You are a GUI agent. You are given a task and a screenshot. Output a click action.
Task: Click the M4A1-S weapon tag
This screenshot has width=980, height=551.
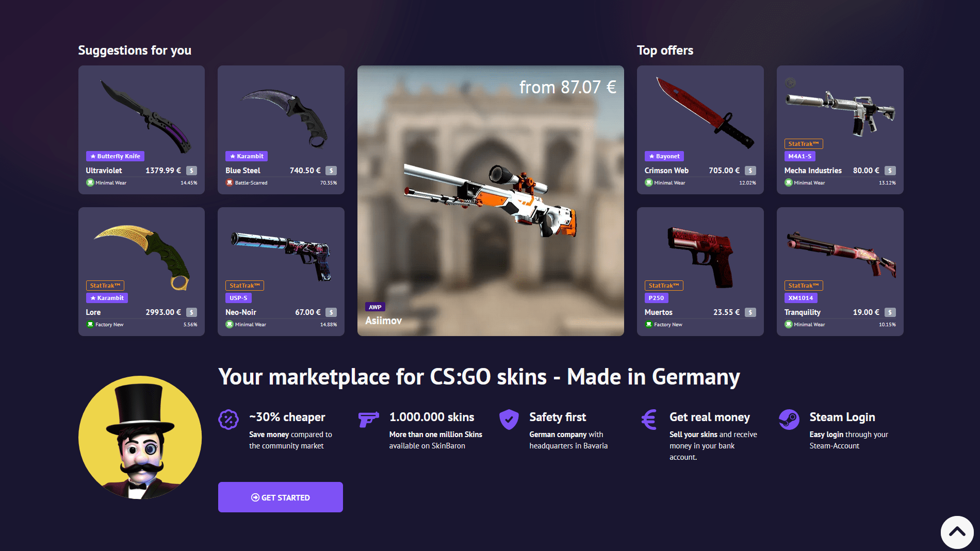tap(799, 156)
